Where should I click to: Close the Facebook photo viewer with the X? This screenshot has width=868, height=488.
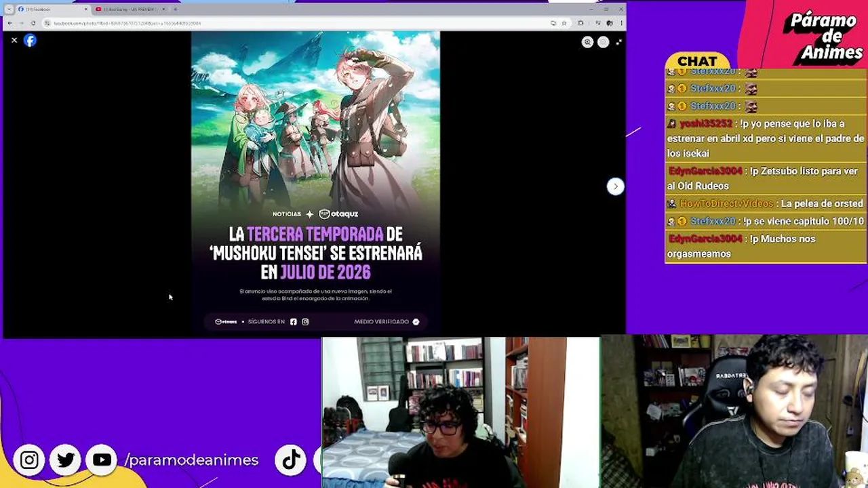[14, 41]
